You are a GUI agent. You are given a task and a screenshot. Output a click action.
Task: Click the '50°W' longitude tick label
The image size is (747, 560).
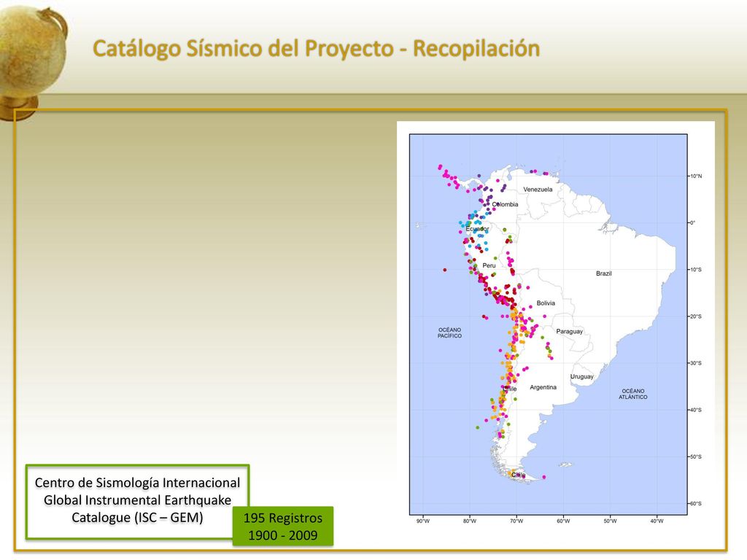click(x=611, y=521)
